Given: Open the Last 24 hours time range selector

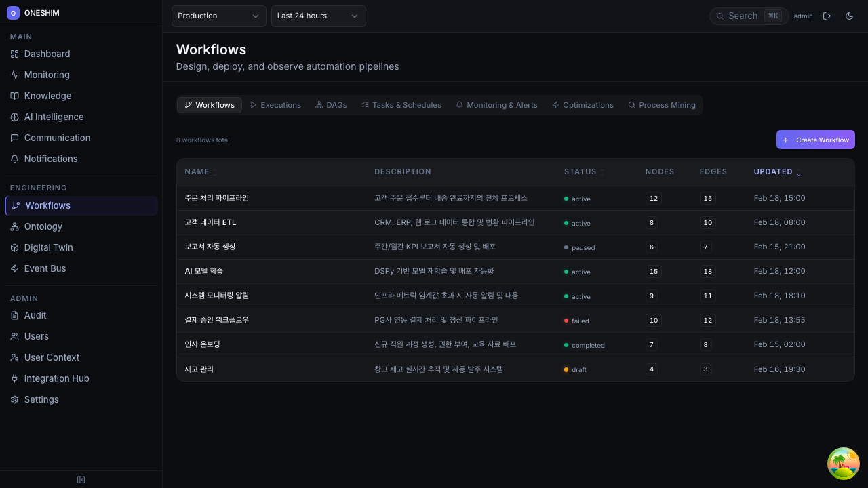Looking at the screenshot, I should click(318, 16).
